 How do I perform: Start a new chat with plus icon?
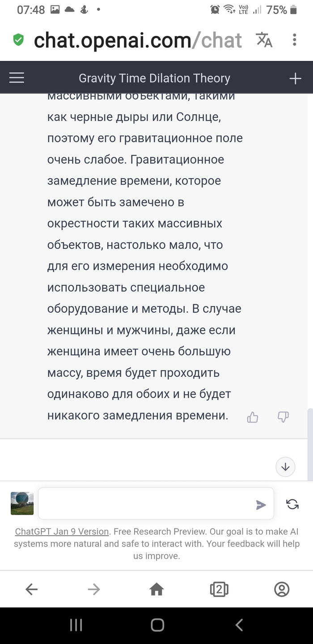click(x=295, y=78)
